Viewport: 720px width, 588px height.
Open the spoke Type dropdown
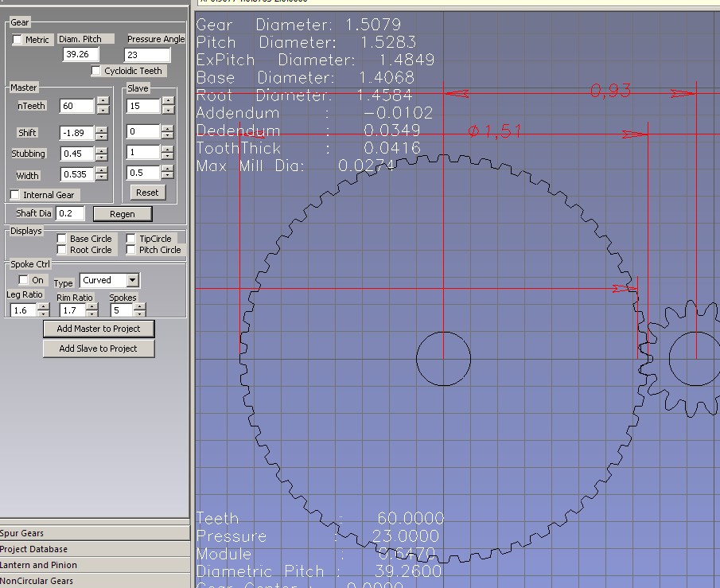coord(132,280)
